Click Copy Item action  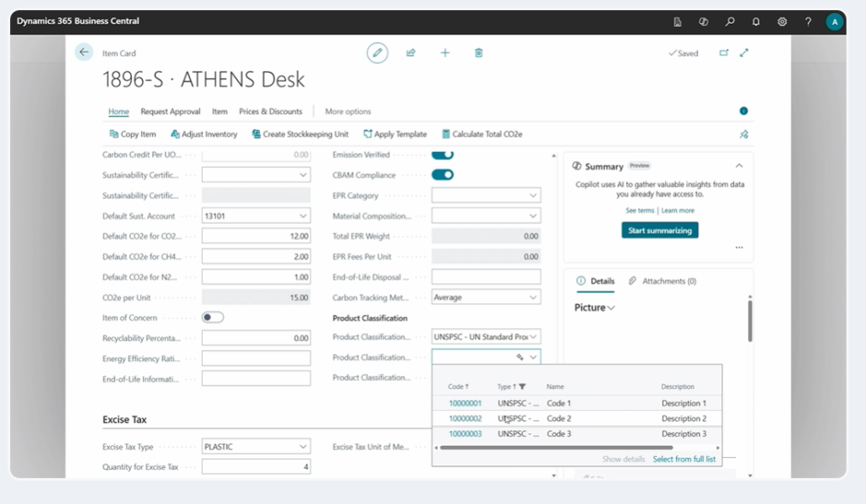pos(133,134)
